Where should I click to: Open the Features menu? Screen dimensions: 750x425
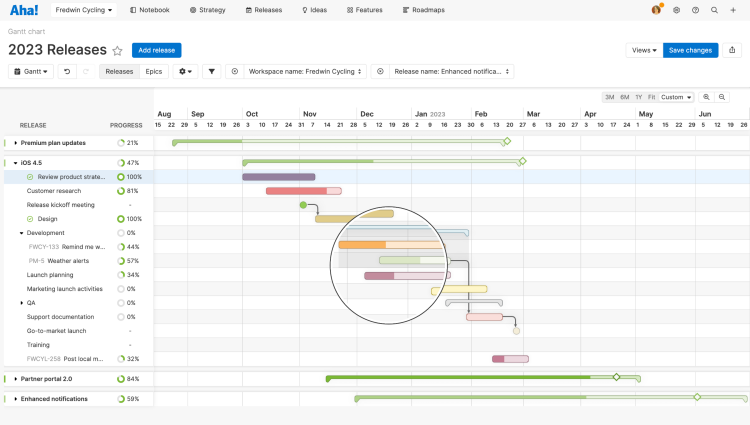pos(364,10)
